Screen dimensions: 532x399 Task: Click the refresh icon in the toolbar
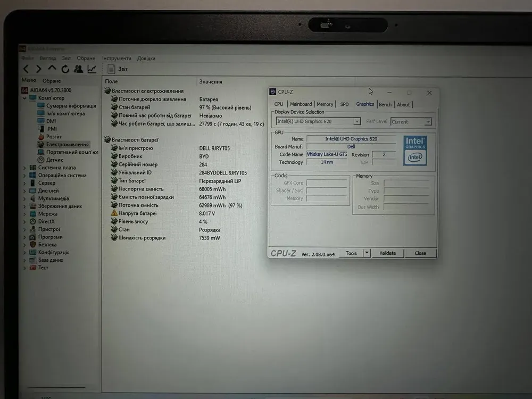(65, 69)
